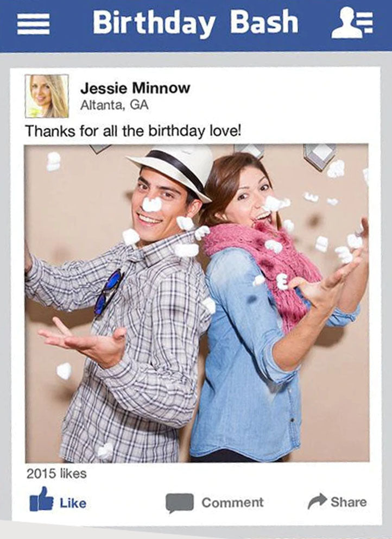Click the share arrow icon
The image size is (392, 539).
click(x=317, y=501)
